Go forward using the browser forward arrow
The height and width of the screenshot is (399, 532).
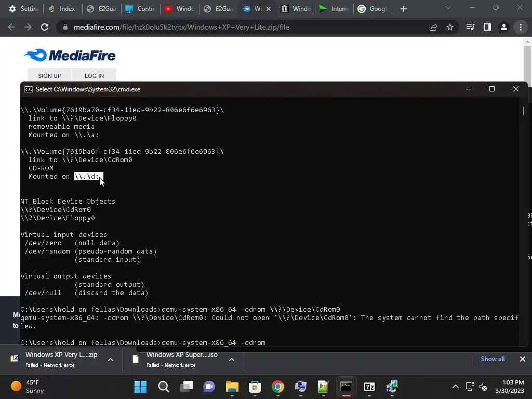(28, 27)
